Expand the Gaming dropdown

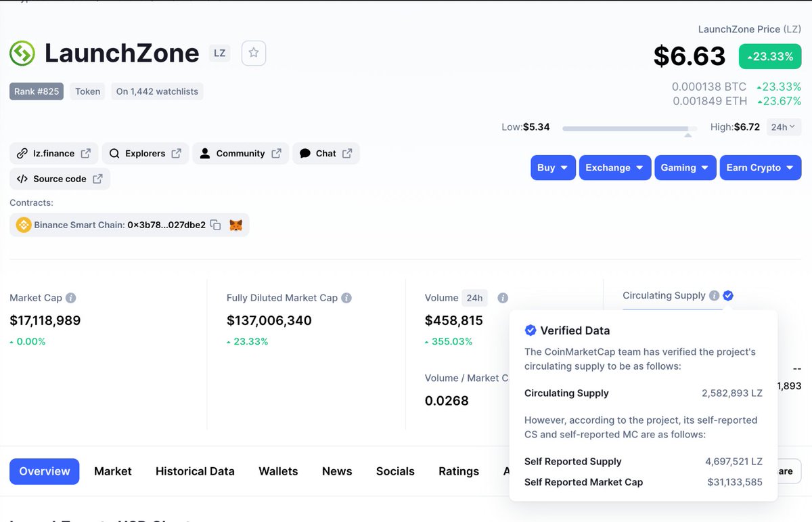685,168
